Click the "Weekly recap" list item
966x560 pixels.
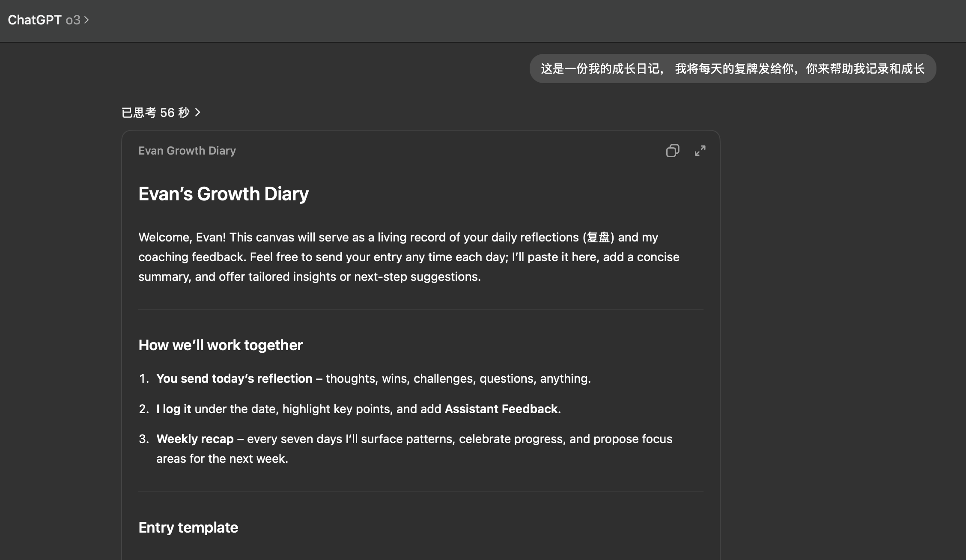195,439
